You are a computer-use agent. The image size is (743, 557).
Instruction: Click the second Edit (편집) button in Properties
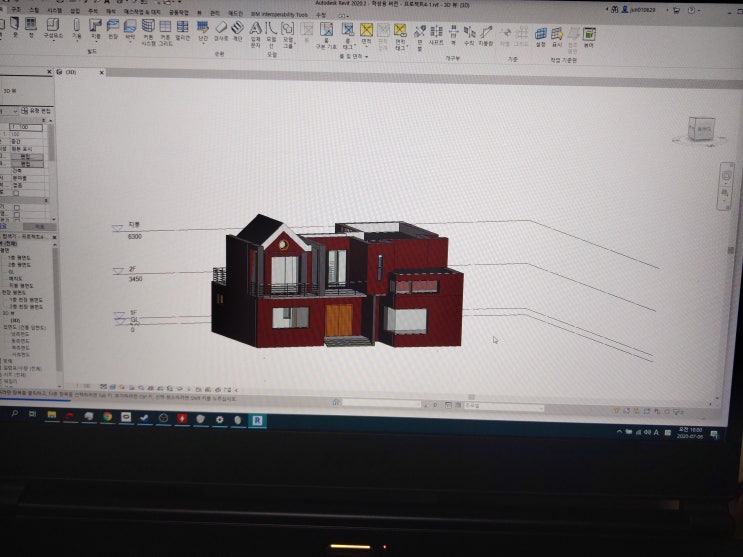click(x=27, y=164)
